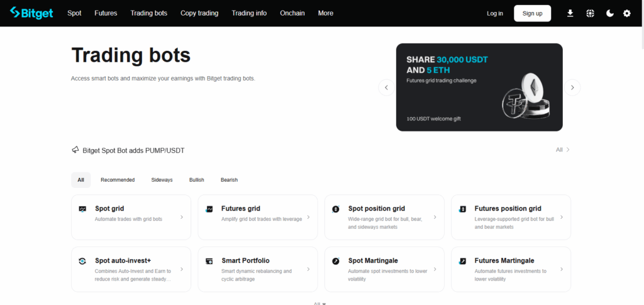
Task: Click the Futures position grid icon
Action: [x=462, y=209]
